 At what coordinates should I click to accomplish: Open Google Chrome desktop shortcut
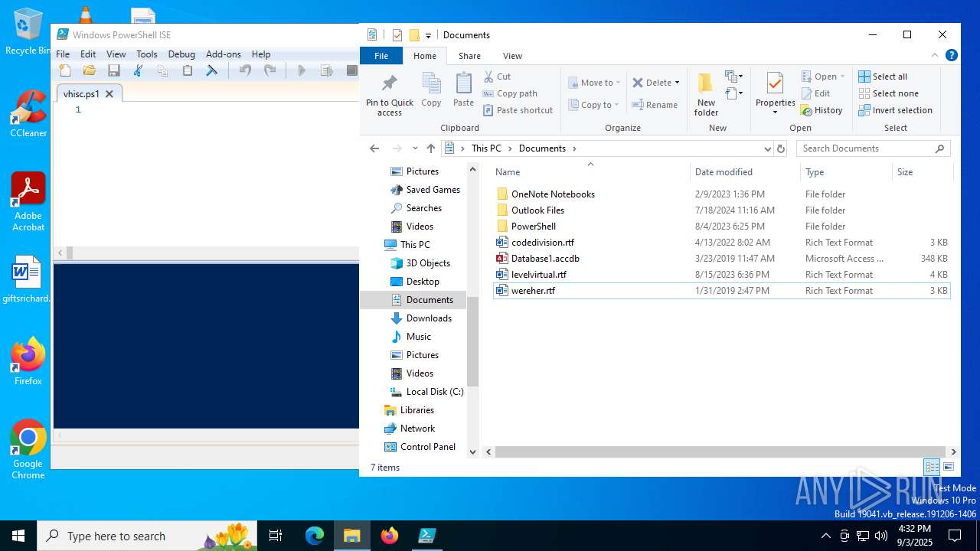tap(28, 450)
